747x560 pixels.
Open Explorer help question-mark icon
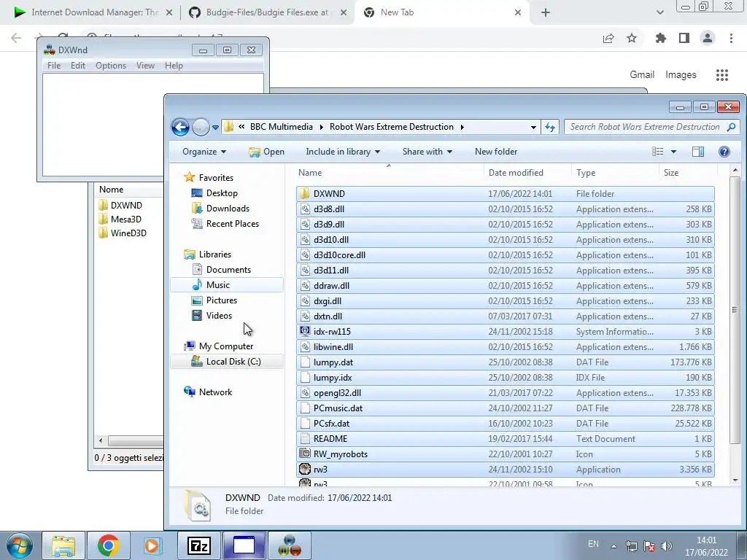(x=724, y=152)
